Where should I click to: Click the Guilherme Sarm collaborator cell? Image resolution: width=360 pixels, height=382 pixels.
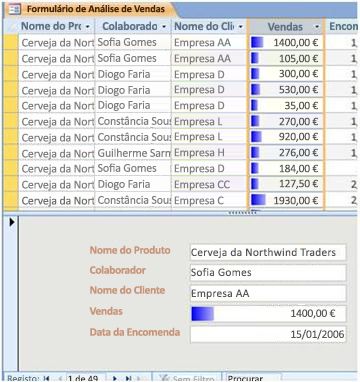click(x=133, y=153)
